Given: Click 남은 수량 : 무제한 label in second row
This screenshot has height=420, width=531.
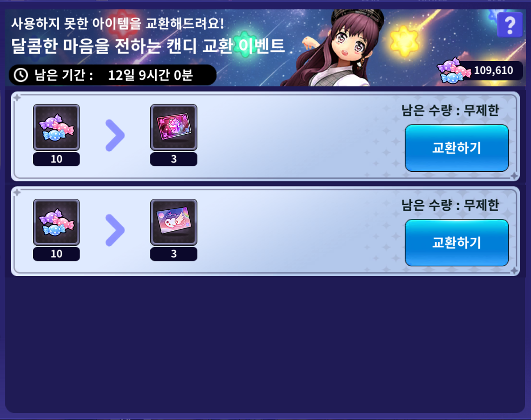Looking at the screenshot, I should (450, 205).
